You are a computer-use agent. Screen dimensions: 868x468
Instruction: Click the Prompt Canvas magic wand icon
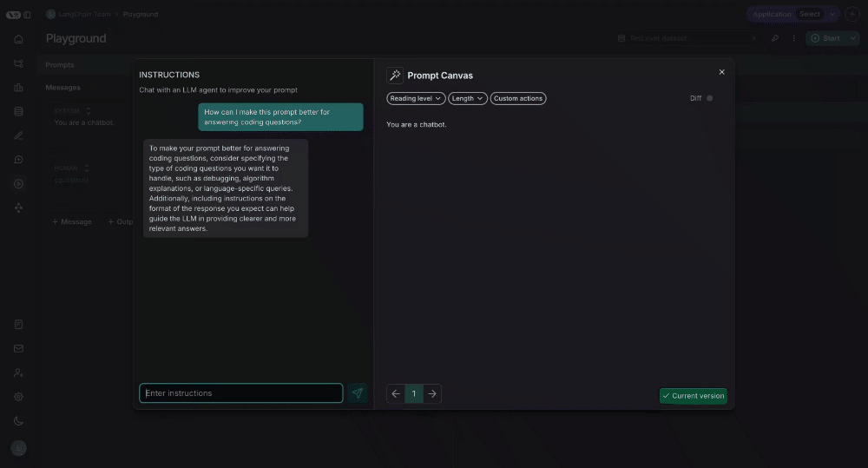[x=395, y=76]
